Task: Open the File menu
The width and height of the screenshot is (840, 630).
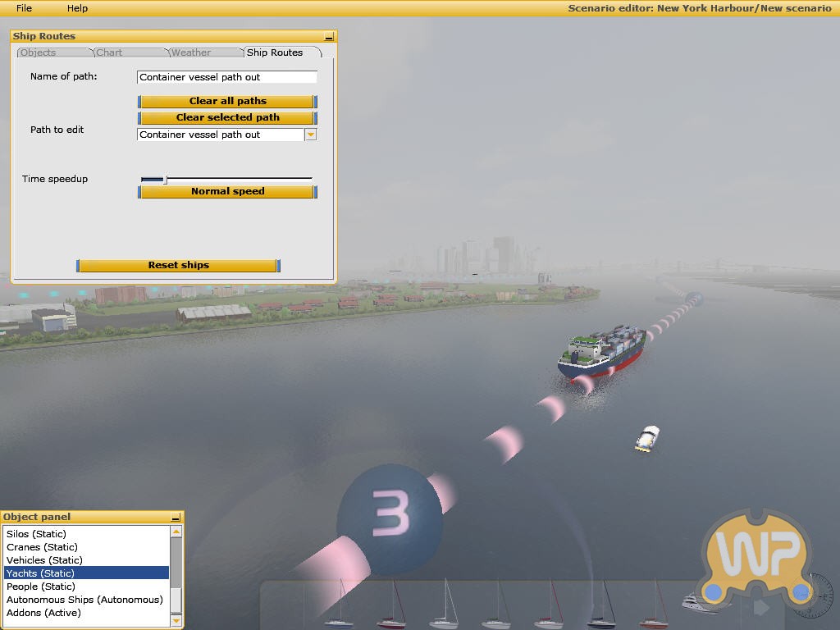Action: point(25,8)
